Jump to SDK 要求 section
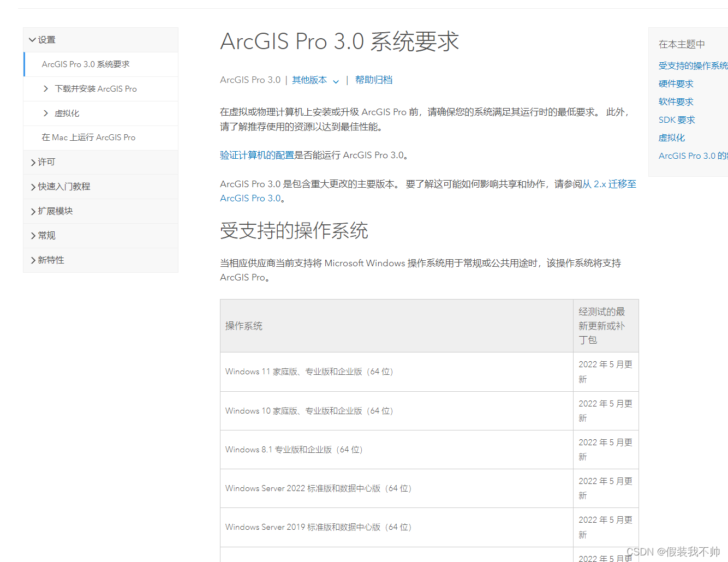Image resolution: width=728 pixels, height=562 pixels. pyautogui.click(x=677, y=119)
